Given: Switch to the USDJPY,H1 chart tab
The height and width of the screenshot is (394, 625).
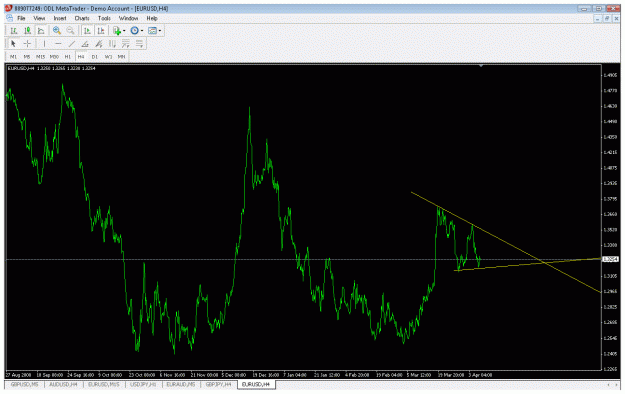Looking at the screenshot, I should point(143,384).
